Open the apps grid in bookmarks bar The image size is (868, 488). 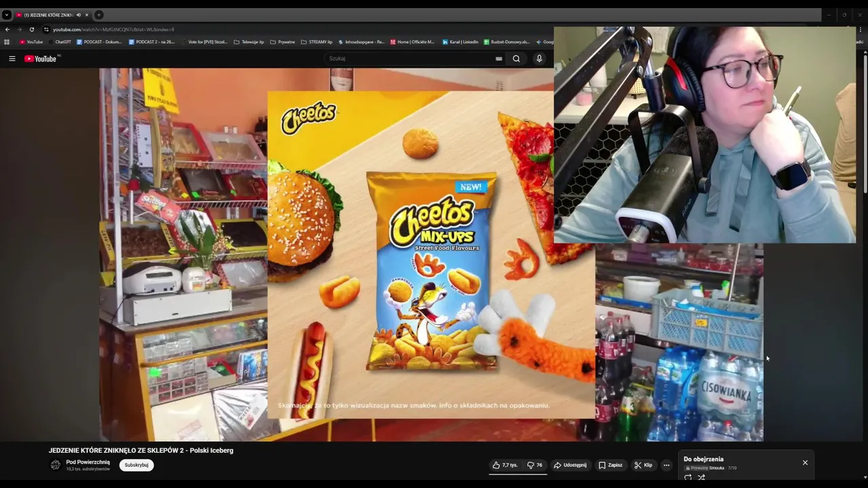[x=7, y=42]
